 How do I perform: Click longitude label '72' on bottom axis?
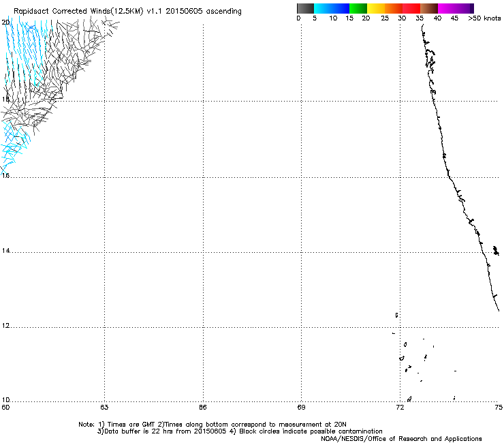pos(400,408)
